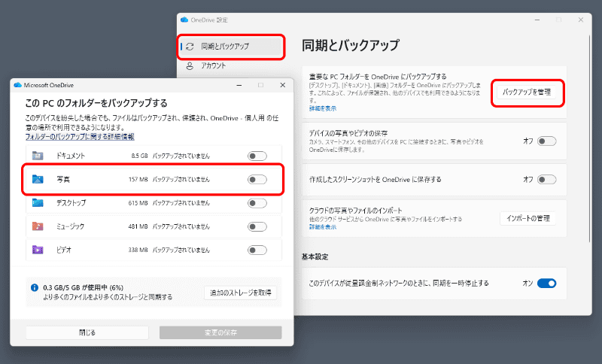
Task: Click the account person icon in the sidebar
Action: [190, 65]
